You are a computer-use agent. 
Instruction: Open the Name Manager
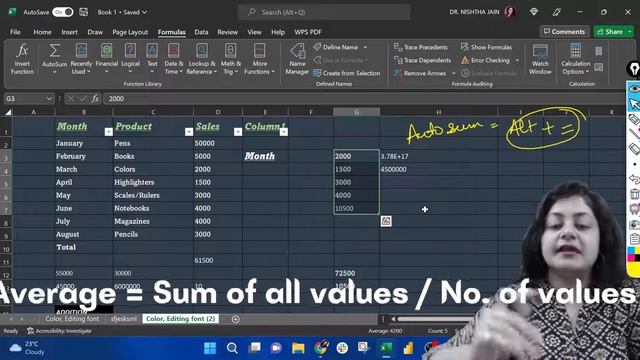pos(297,59)
